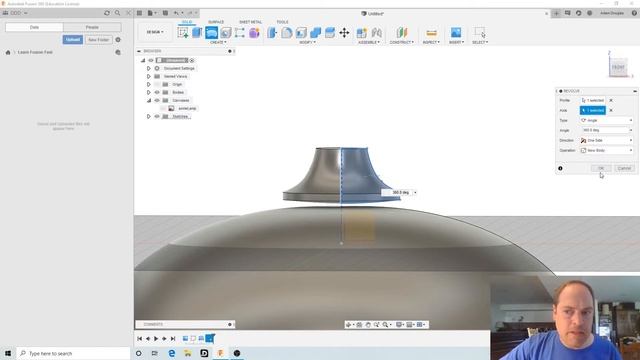Click the New Folder button
Image resolution: width=640 pixels, height=360 pixels.
[x=98, y=40]
